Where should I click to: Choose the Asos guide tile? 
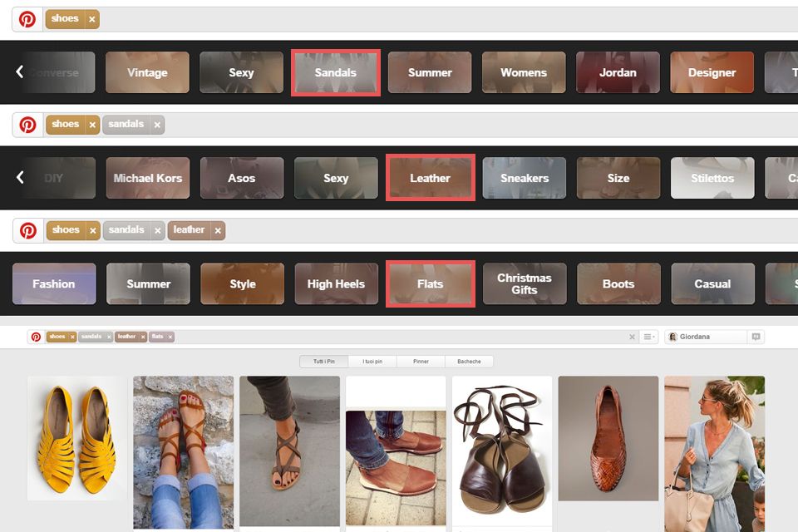click(242, 178)
